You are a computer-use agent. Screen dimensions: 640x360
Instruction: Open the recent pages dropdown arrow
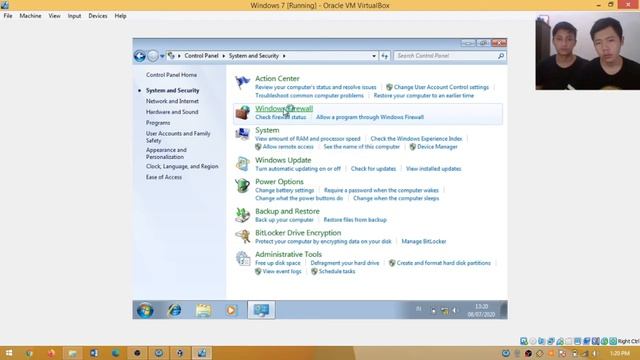pos(162,56)
